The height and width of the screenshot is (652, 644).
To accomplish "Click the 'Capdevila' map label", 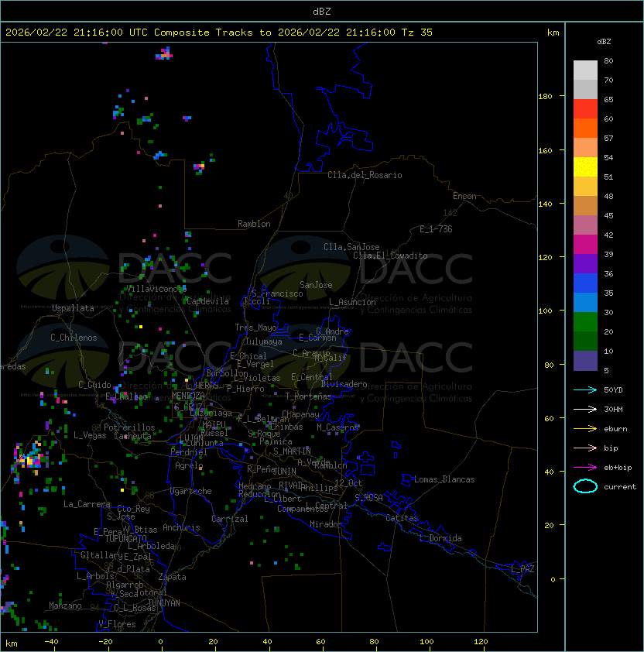I will 207,301.
